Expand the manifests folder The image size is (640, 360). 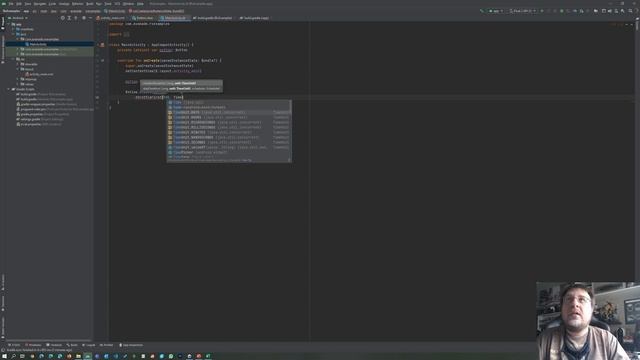[13, 29]
